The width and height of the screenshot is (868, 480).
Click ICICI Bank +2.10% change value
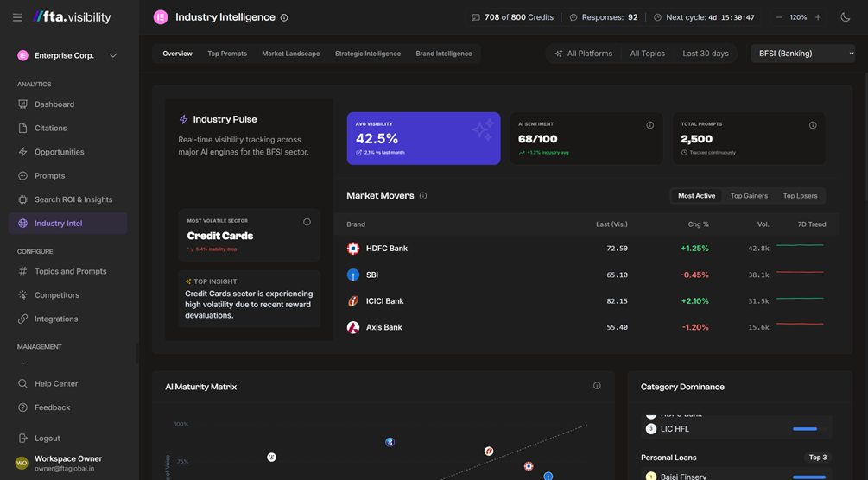coord(694,301)
